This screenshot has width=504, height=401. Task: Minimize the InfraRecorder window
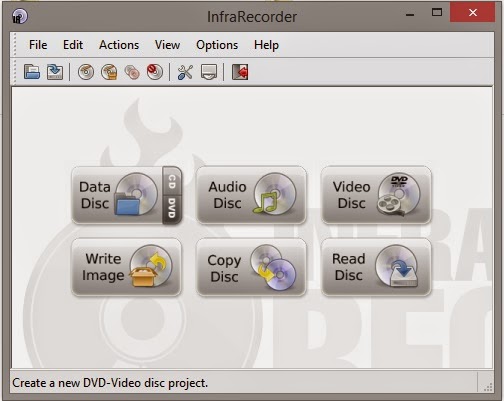[x=410, y=14]
